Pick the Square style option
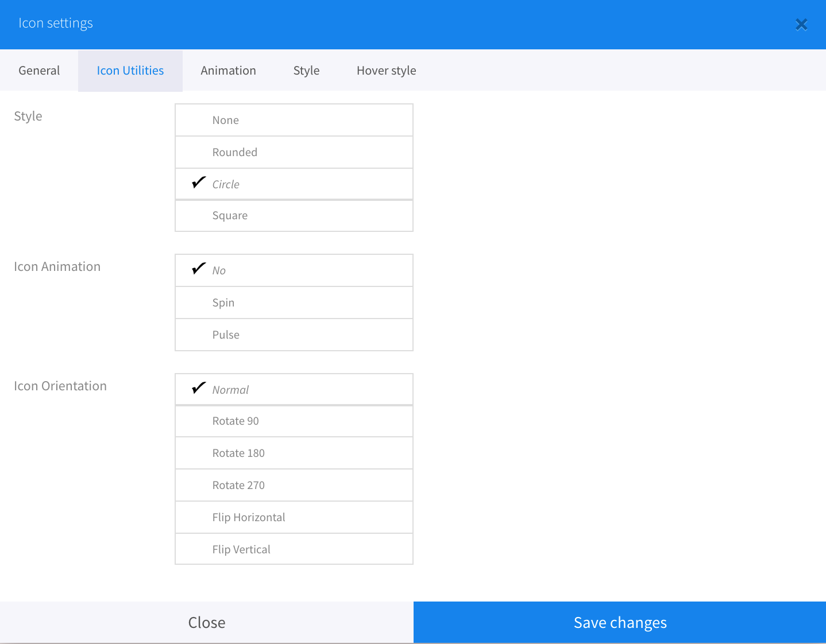The height and width of the screenshot is (644, 826). tap(294, 216)
